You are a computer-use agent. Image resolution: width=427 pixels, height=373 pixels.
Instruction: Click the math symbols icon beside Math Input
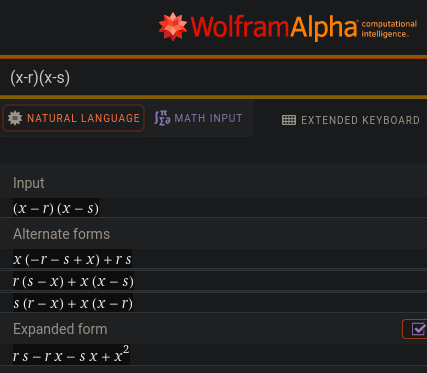[162, 118]
